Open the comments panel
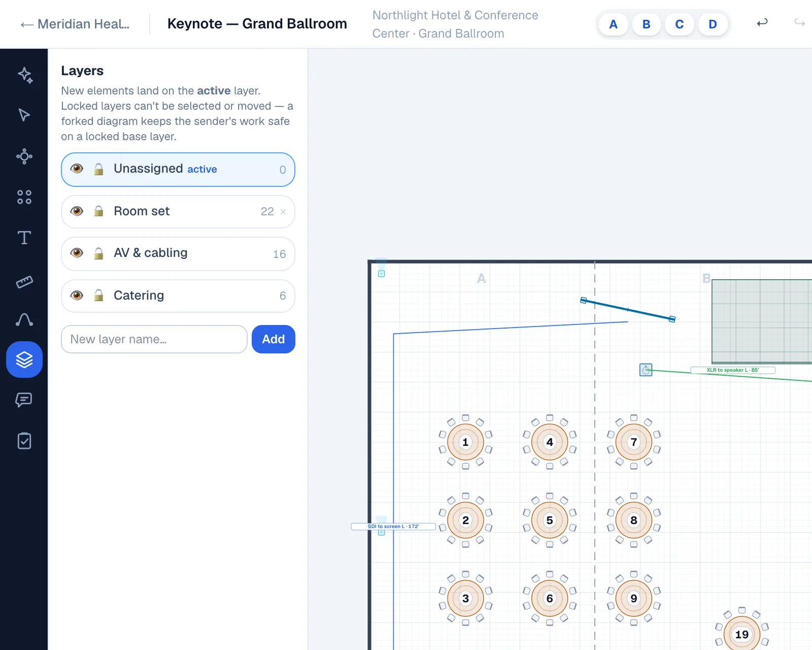This screenshot has height=650, width=812. point(24,400)
